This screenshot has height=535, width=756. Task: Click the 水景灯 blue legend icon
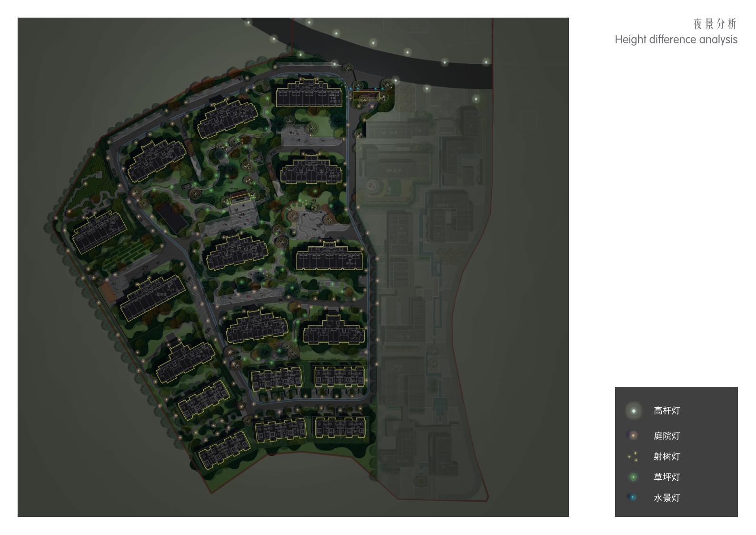point(633,497)
